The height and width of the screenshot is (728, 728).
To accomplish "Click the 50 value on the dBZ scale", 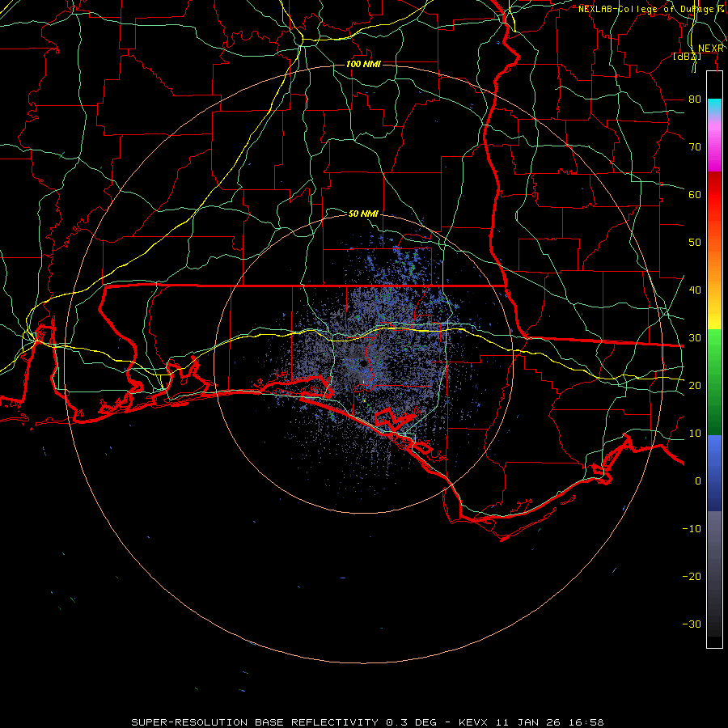I will tap(695, 243).
